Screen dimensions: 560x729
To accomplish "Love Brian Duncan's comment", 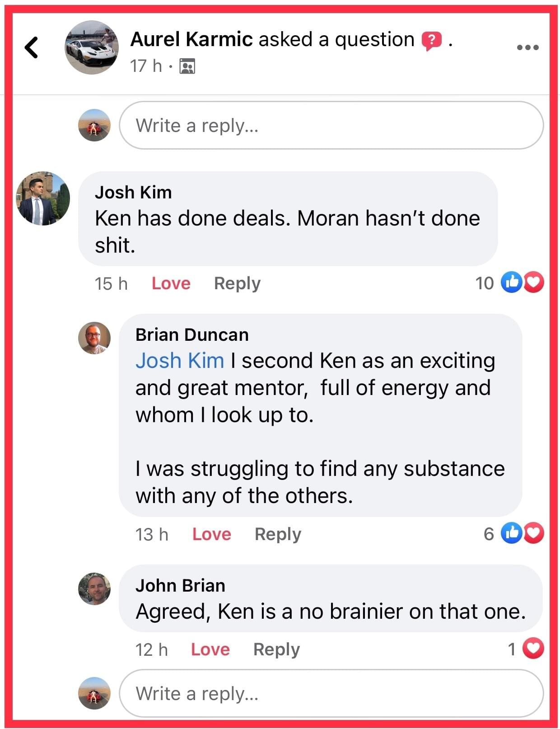I will coord(211,534).
